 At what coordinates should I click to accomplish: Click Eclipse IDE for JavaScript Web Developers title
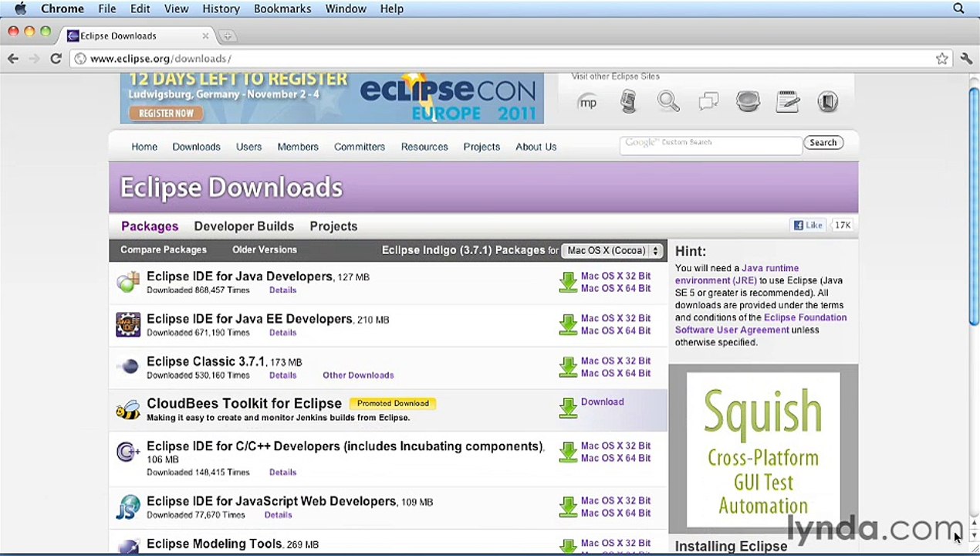(271, 501)
